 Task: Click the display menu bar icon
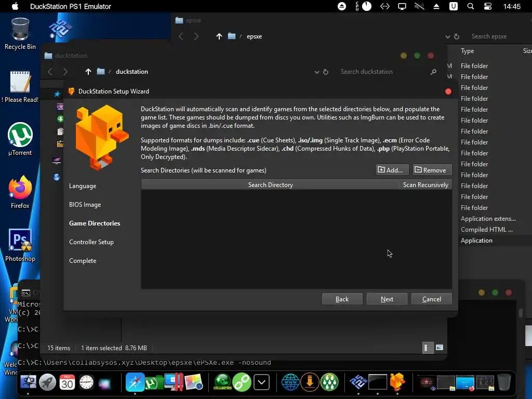402,6
